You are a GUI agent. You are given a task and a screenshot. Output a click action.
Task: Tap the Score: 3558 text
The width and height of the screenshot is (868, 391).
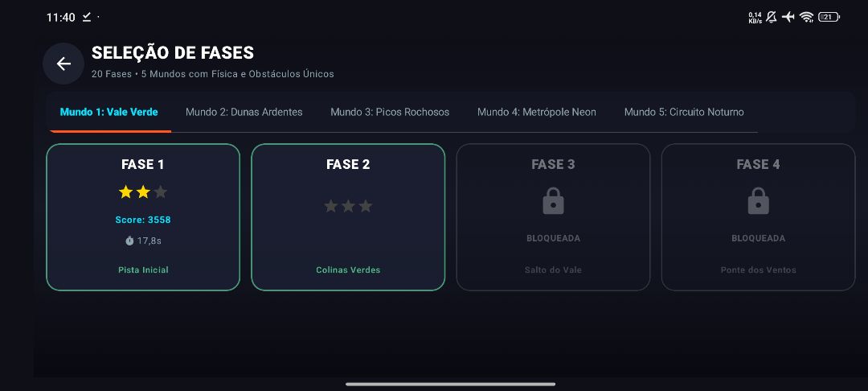pyautogui.click(x=143, y=220)
